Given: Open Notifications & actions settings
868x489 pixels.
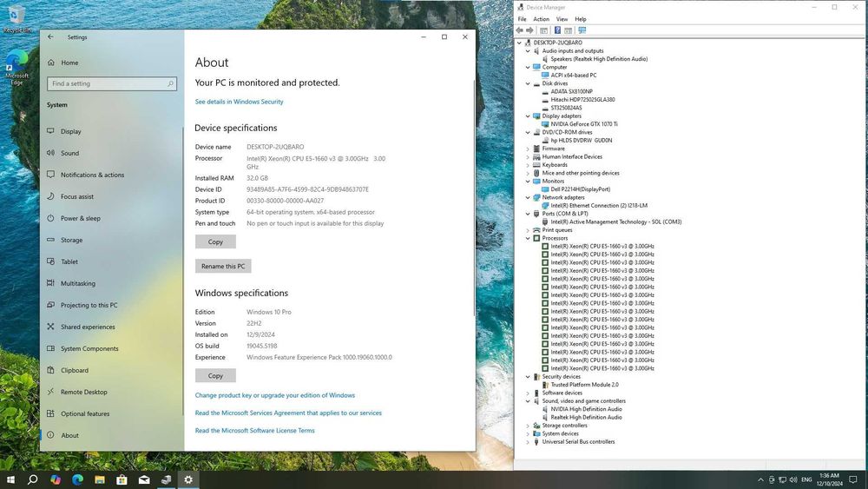Looking at the screenshot, I should (x=92, y=175).
